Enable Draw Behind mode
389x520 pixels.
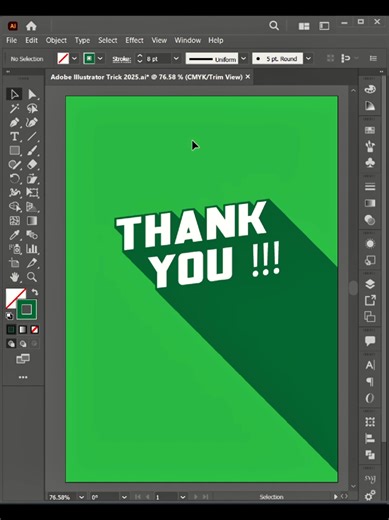coord(23,343)
